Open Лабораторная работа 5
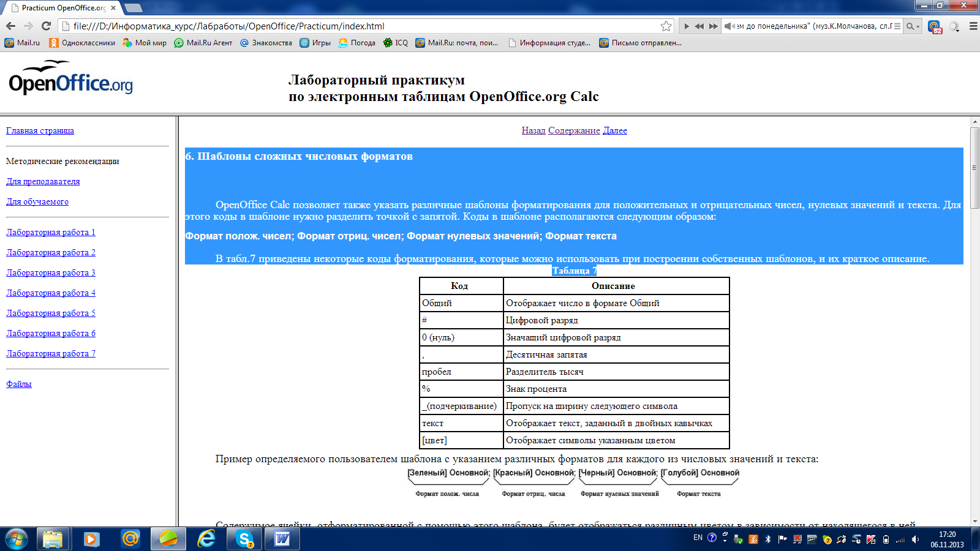The height and width of the screenshot is (551, 980). pyautogui.click(x=51, y=313)
